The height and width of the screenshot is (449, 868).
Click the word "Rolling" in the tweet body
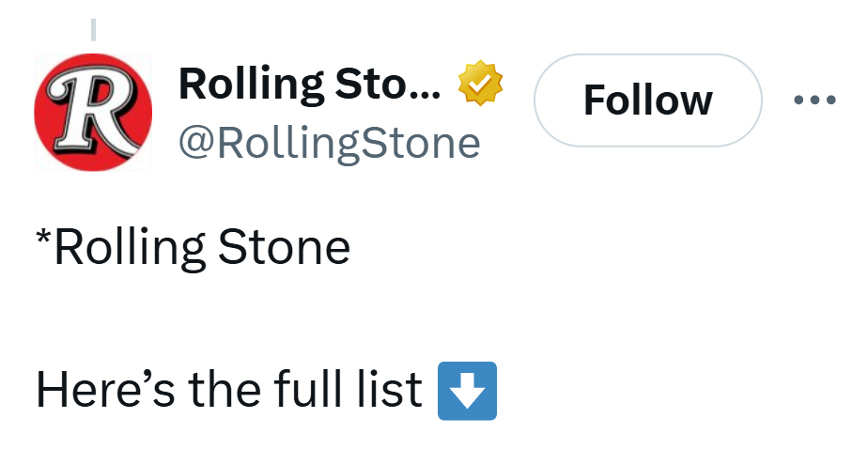pos(132,249)
